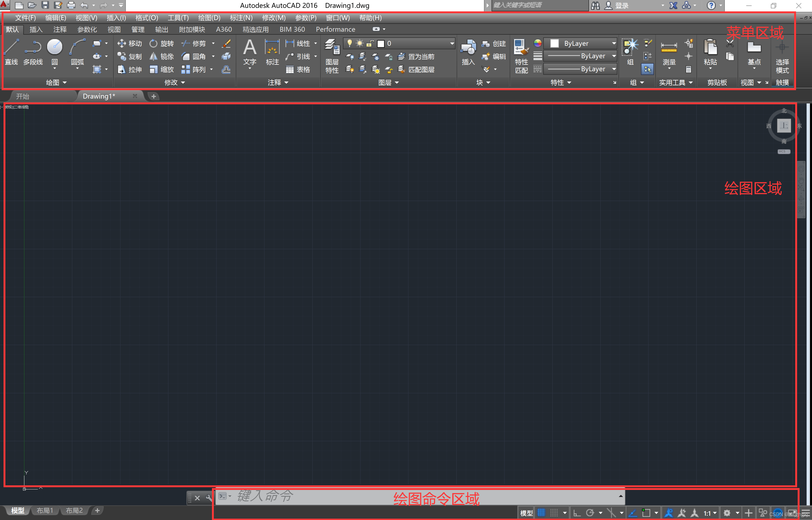Switch to the Annotate (注释) ribbon tab
This screenshot has width=812, height=520.
coord(60,29)
